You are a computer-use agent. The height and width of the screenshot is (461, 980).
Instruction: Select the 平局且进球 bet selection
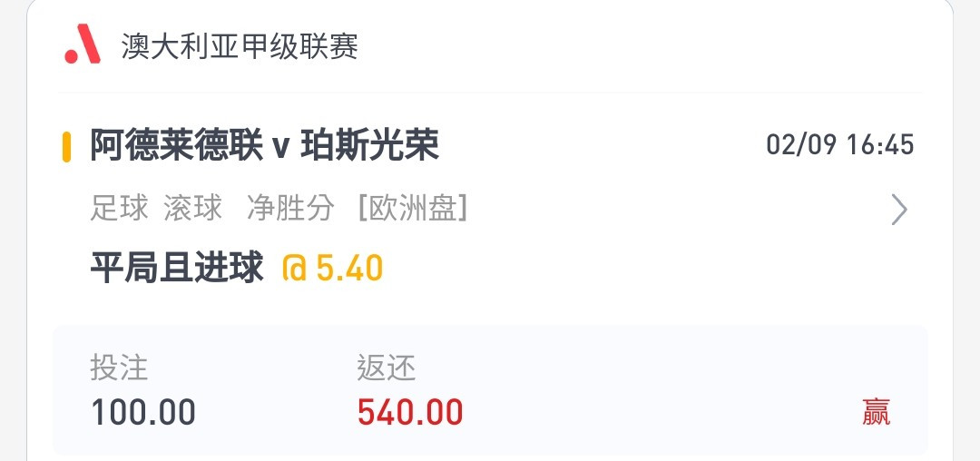click(177, 268)
